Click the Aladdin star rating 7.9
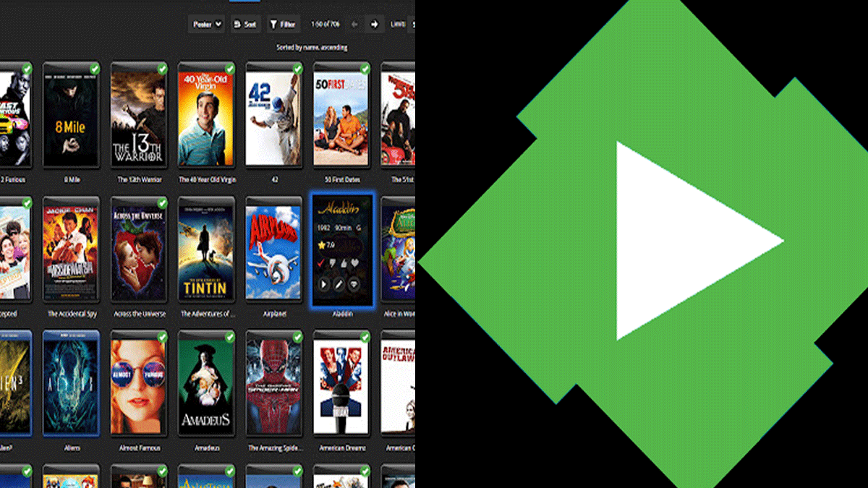The image size is (868, 488). (x=326, y=246)
